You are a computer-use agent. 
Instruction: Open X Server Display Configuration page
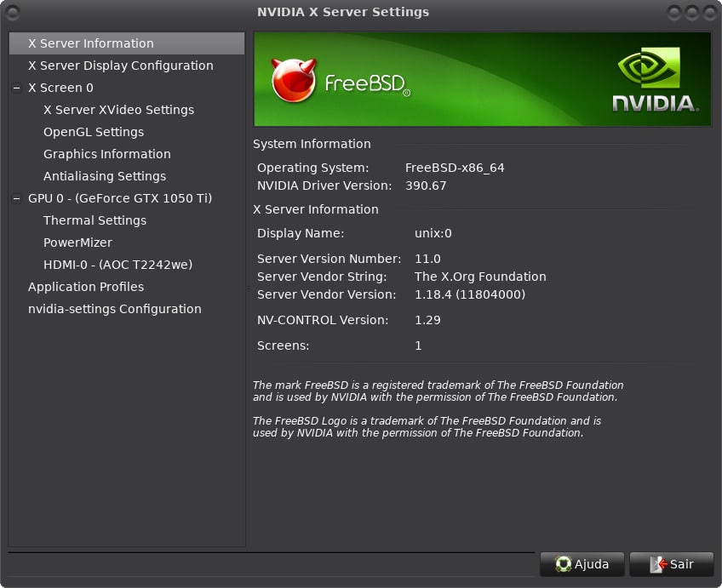click(x=120, y=66)
